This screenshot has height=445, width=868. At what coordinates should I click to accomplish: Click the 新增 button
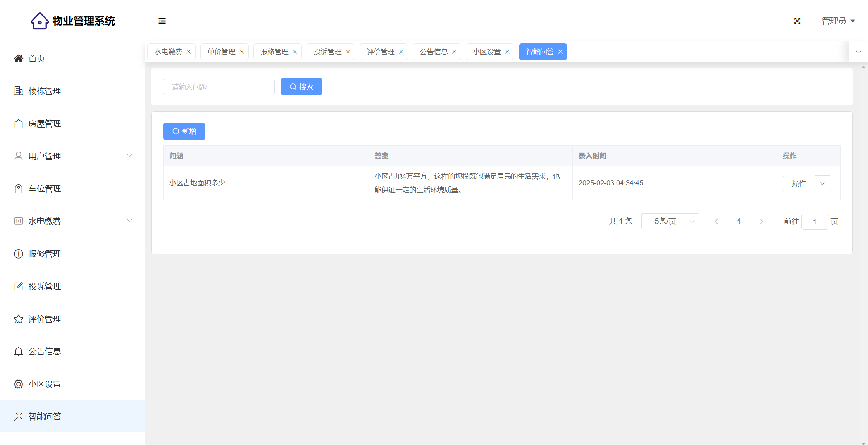[x=184, y=131]
